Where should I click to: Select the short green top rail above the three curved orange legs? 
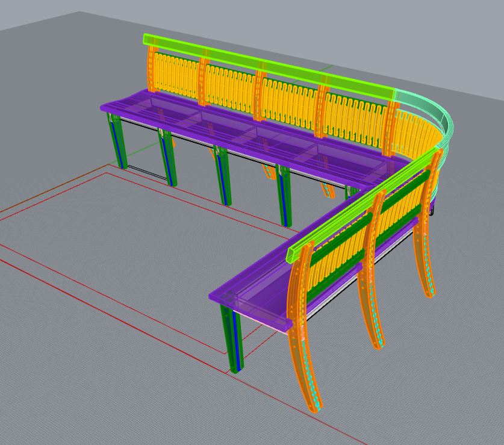(x=362, y=205)
